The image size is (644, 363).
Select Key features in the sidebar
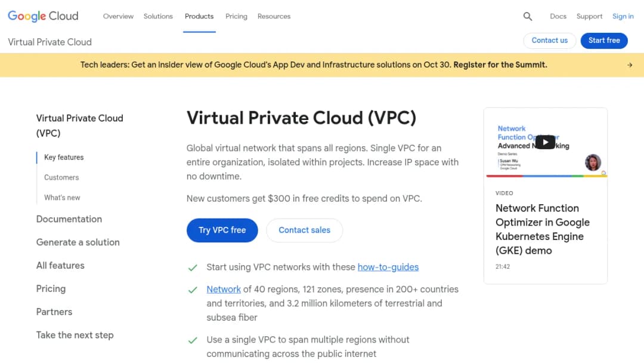(x=64, y=158)
